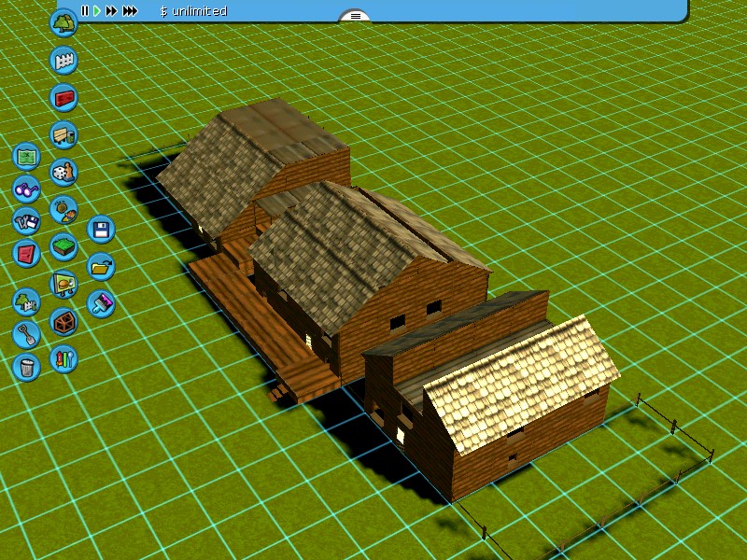Open the green park map icon
Viewport: 747px width, 560px height.
(27, 156)
